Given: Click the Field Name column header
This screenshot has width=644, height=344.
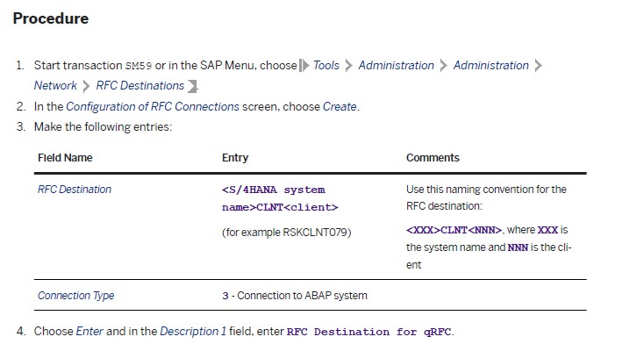Looking at the screenshot, I should pyautogui.click(x=65, y=158).
